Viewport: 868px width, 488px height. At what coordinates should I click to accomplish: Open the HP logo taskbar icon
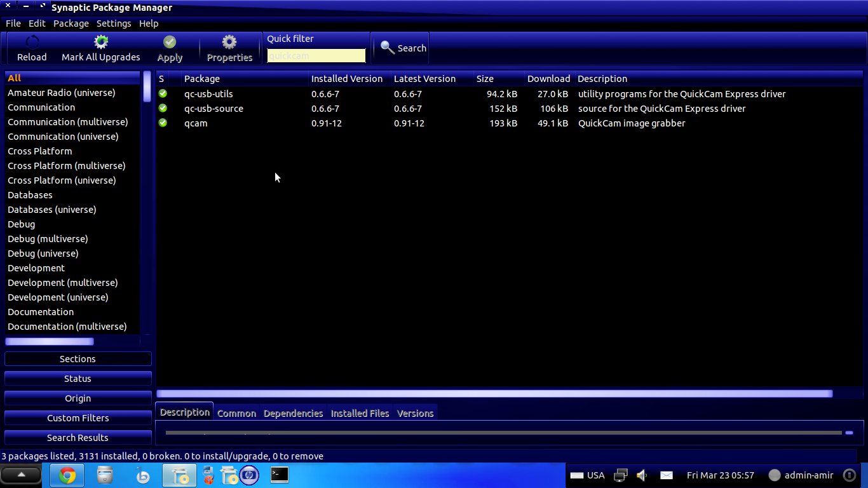point(249,475)
